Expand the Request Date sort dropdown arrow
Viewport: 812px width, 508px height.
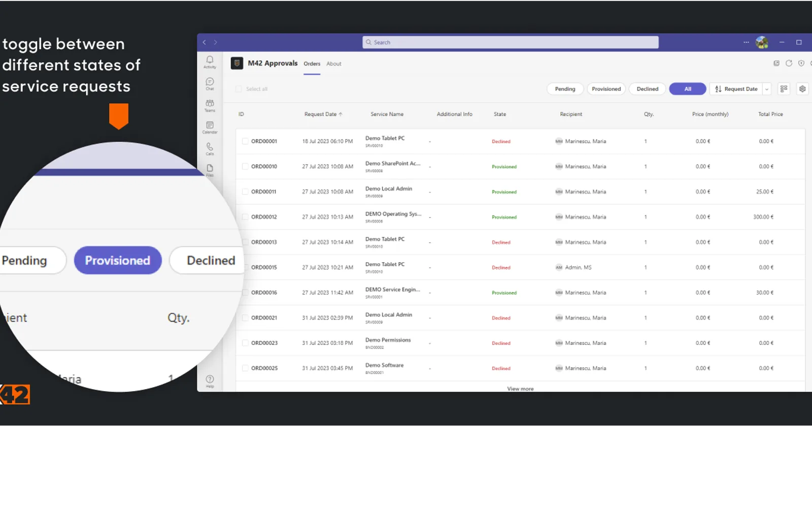[x=767, y=89]
